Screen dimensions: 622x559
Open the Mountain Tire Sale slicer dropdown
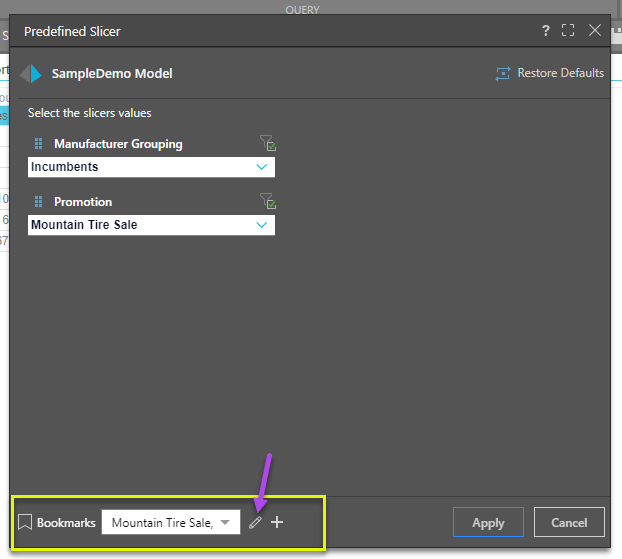[x=262, y=225]
